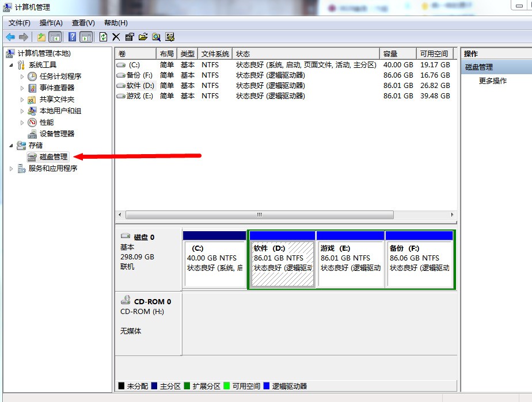Click the 文件系统 column header
The image size is (532, 402).
click(x=215, y=54)
